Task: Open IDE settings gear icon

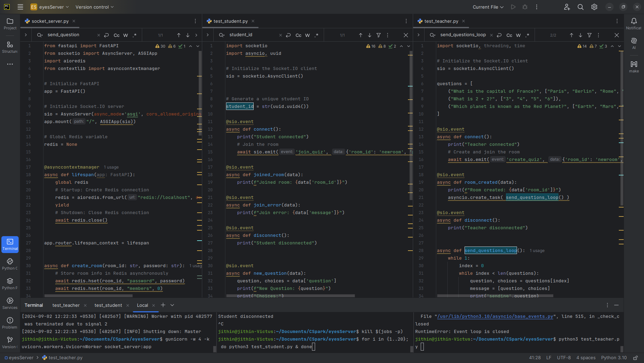Action: (594, 7)
